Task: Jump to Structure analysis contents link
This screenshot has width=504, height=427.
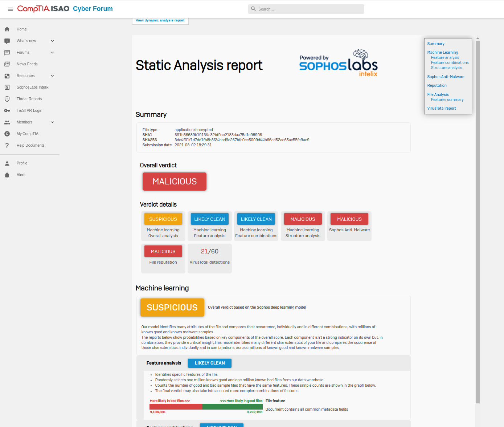Action: [447, 68]
